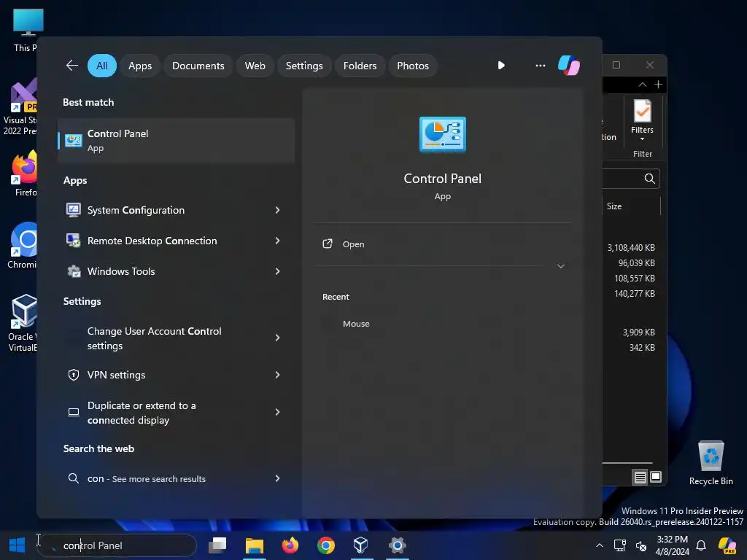Click the taskbar search box
This screenshot has height=560, width=747.
[117, 545]
